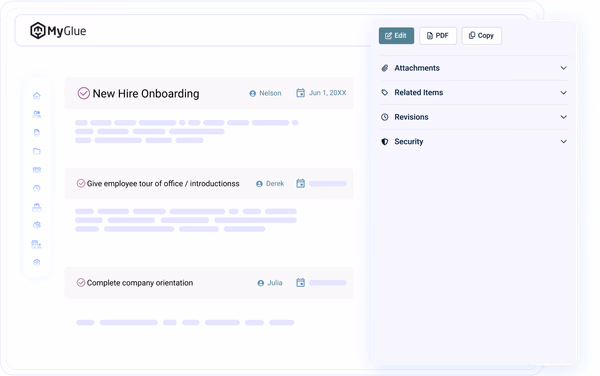
Task: Open the Home icon in sidebar
Action: click(37, 95)
